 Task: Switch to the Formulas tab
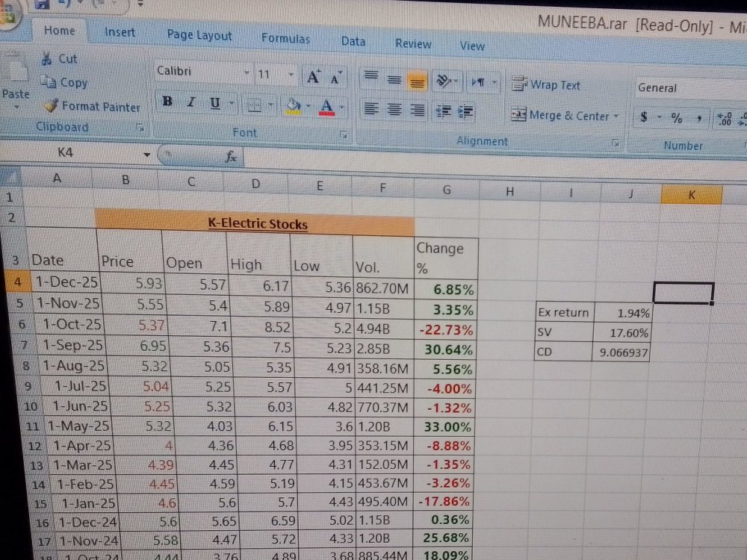click(285, 39)
